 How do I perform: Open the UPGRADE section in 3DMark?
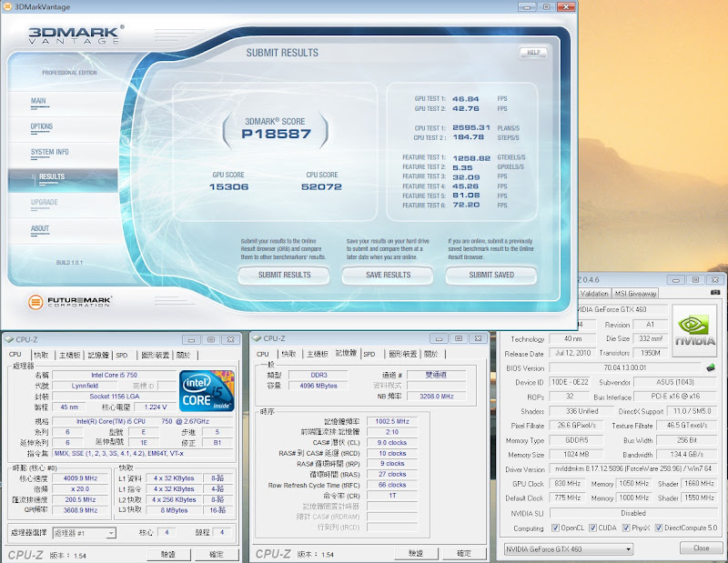[44, 203]
